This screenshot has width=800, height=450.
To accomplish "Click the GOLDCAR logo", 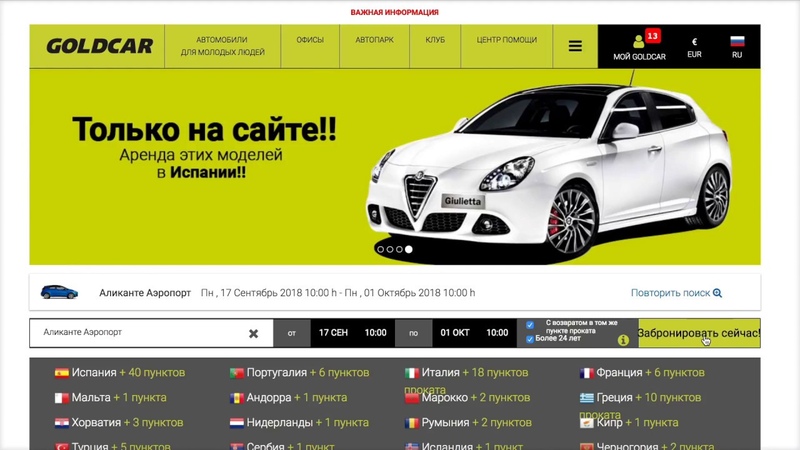I will tap(99, 47).
